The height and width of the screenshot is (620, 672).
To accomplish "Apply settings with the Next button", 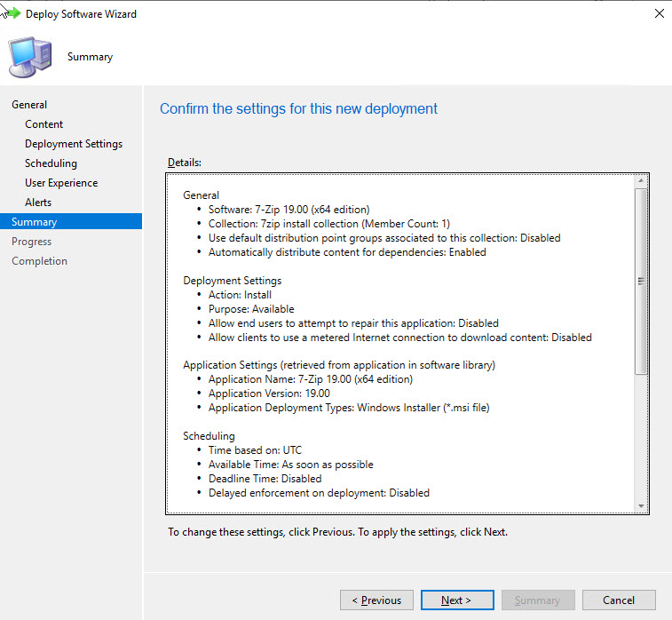I will click(x=457, y=600).
